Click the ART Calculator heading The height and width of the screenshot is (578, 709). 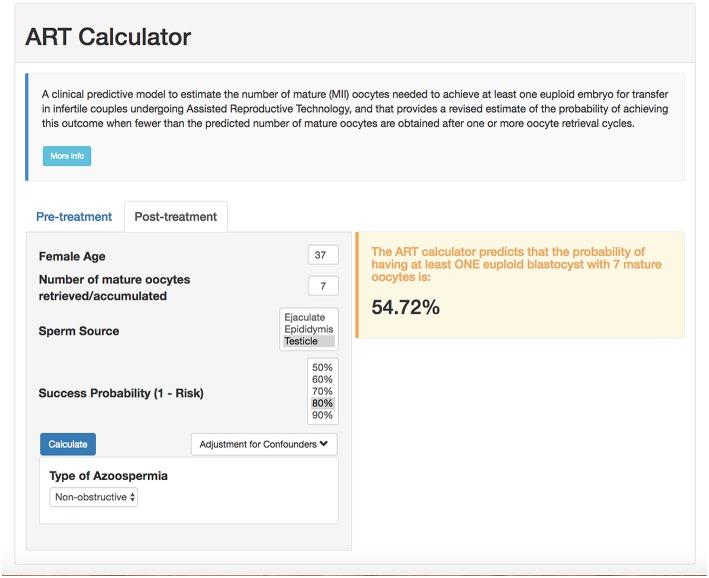coord(108,38)
